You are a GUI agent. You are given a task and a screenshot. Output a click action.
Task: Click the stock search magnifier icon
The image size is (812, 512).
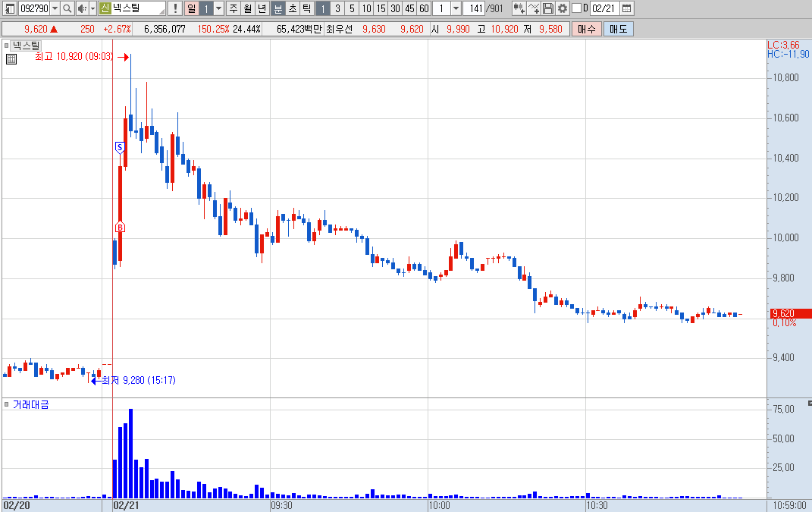67,8
